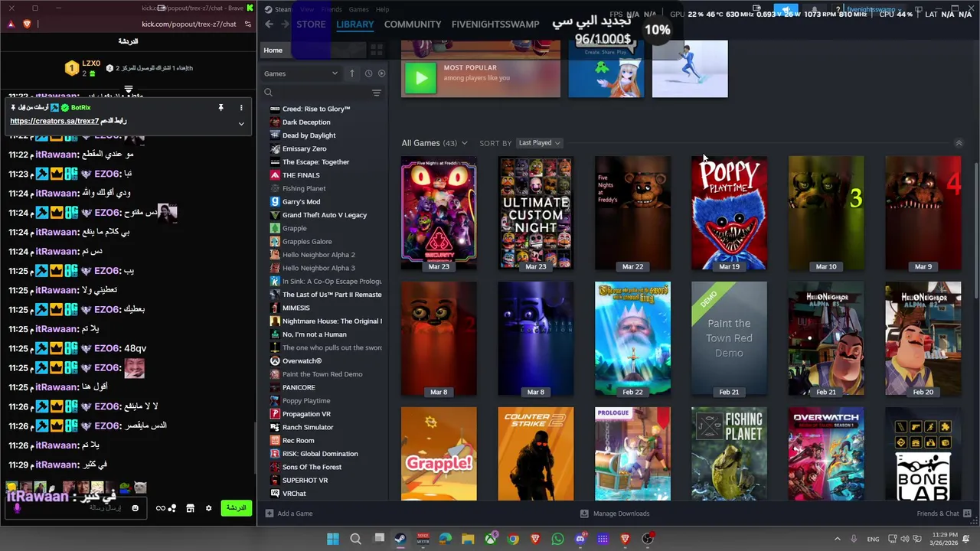Image resolution: width=980 pixels, height=551 pixels.
Task: Select PANICORE in game list
Action: coord(299,387)
